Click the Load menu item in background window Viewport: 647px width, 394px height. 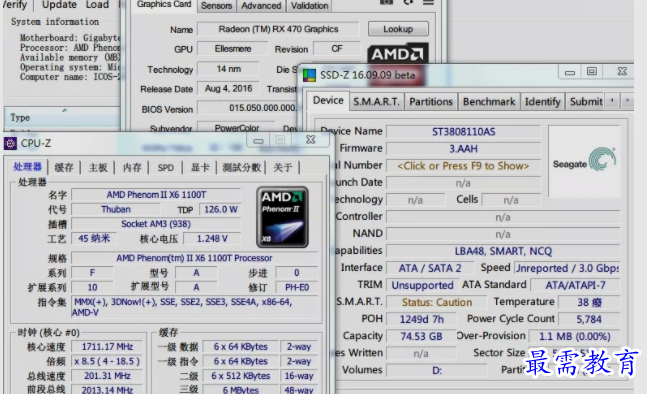pos(97,5)
